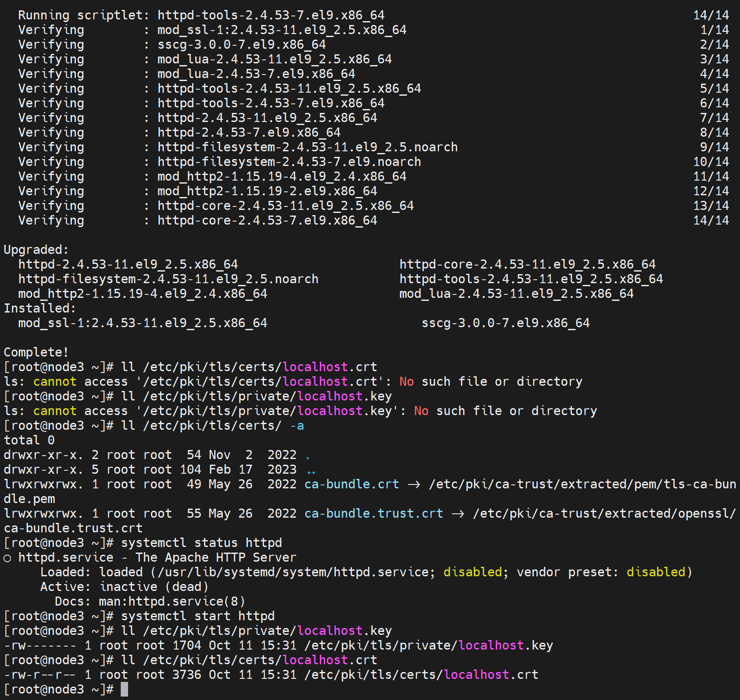The height and width of the screenshot is (700, 740).
Task: Click the cyan ca-bundle.trust.crt file name
Action: pyautogui.click(x=373, y=514)
